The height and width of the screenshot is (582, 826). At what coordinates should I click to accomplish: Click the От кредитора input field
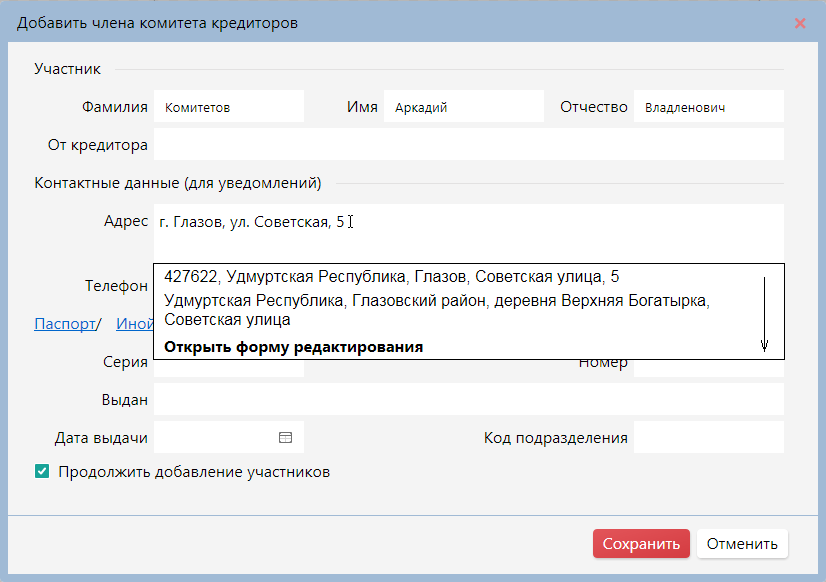pos(468,145)
